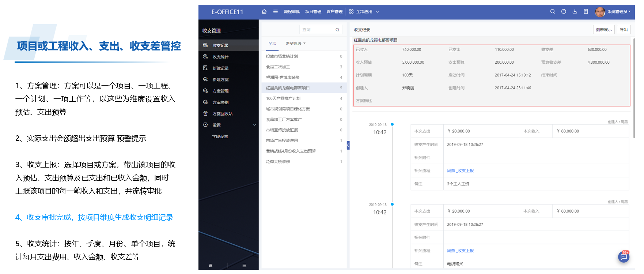The height and width of the screenshot is (274, 644).
Task: Click the user avatar picture
Action: (600, 12)
